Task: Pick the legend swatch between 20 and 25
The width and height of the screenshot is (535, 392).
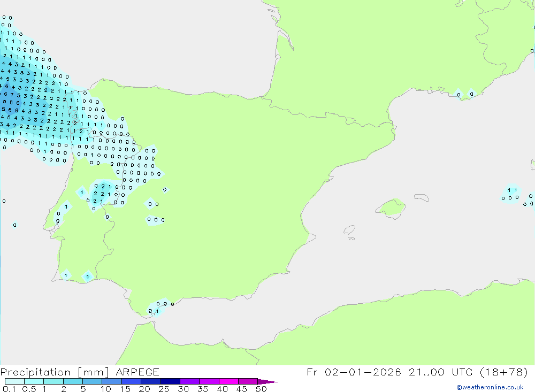Action: pyautogui.click(x=150, y=381)
